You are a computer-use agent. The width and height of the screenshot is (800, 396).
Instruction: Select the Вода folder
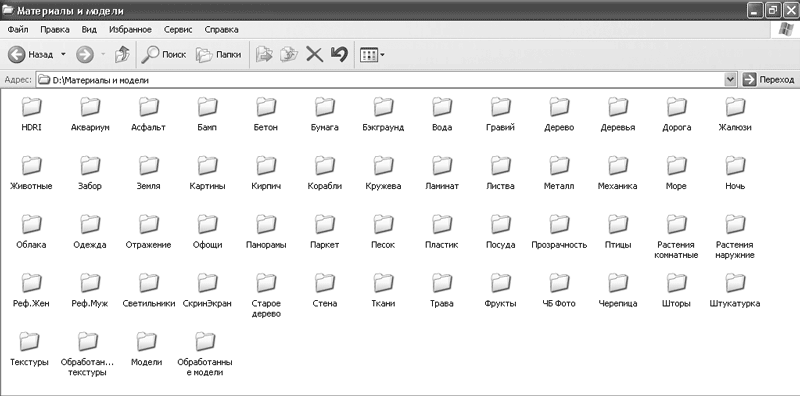pos(442,115)
